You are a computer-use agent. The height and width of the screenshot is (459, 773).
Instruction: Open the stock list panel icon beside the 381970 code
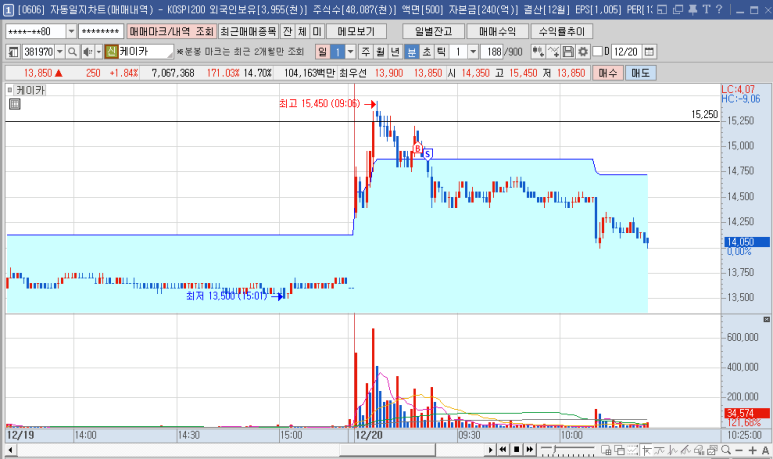tap(13, 52)
